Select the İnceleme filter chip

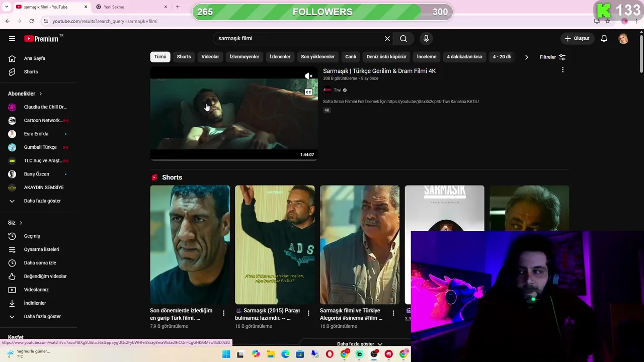(x=427, y=57)
